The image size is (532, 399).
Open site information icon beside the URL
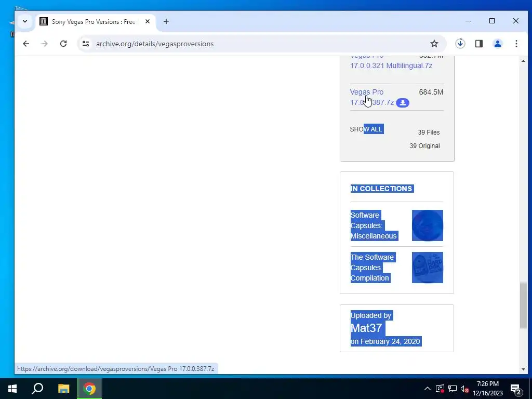(x=86, y=44)
